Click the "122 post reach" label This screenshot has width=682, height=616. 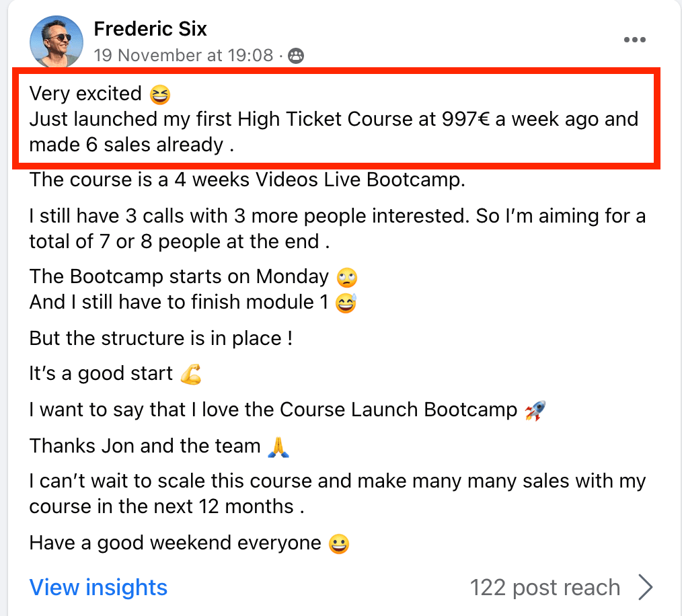[x=545, y=587]
